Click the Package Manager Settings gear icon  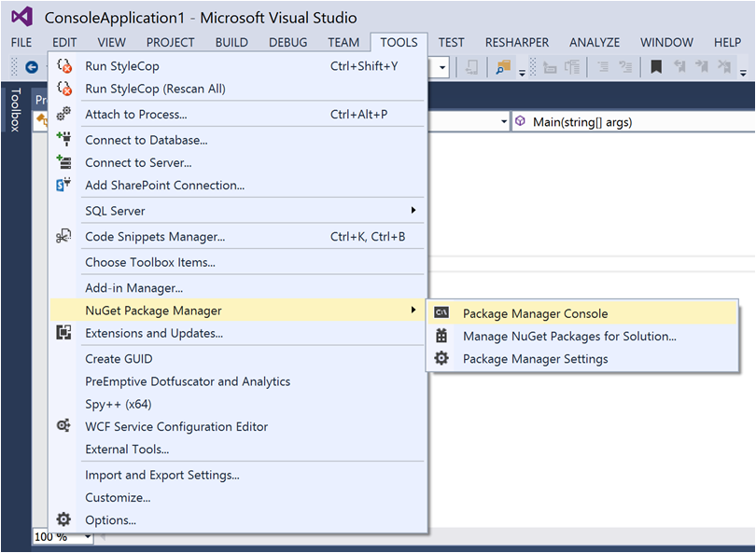click(442, 358)
